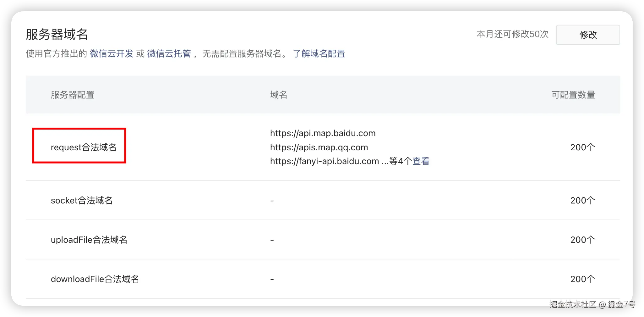Select the request合法域名 row label
Screen dimensions: 644x317
coord(84,147)
